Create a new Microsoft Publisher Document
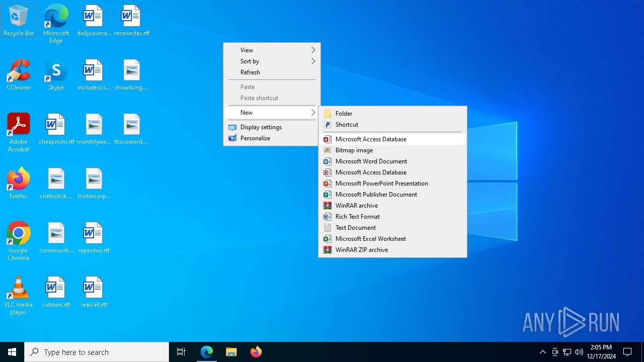 (x=392, y=195)
